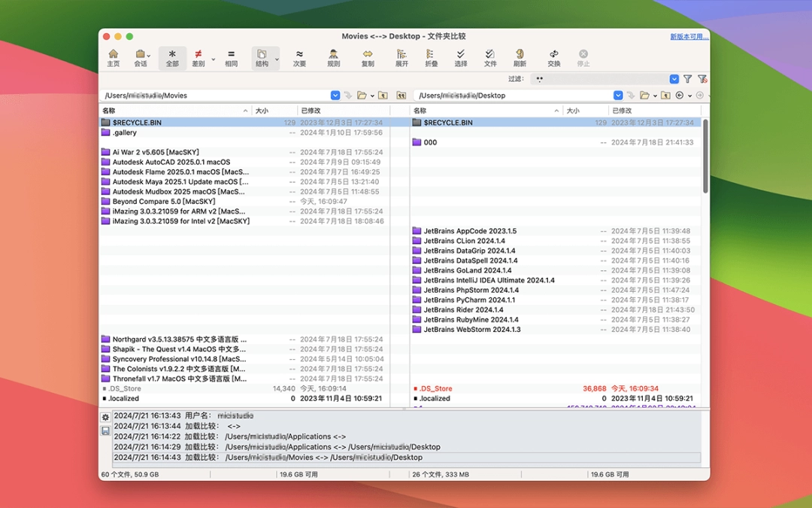The height and width of the screenshot is (508, 812).
Task: Open log settings gear icon
Action: click(x=105, y=417)
